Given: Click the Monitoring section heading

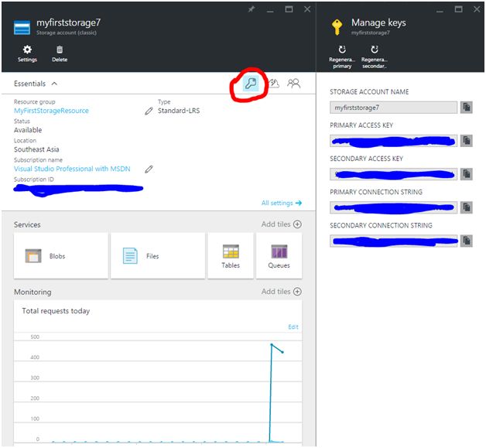Looking at the screenshot, I should pos(33,292).
